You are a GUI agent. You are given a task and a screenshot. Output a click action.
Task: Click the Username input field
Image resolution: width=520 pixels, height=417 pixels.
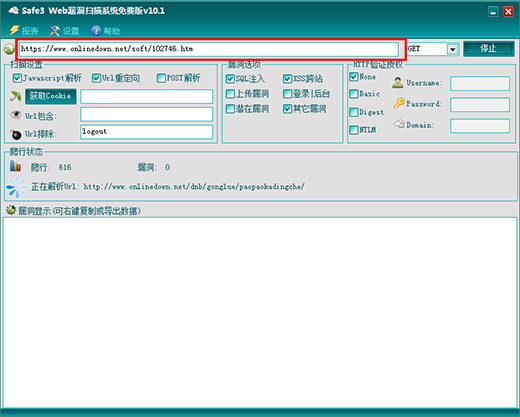[x=480, y=84]
